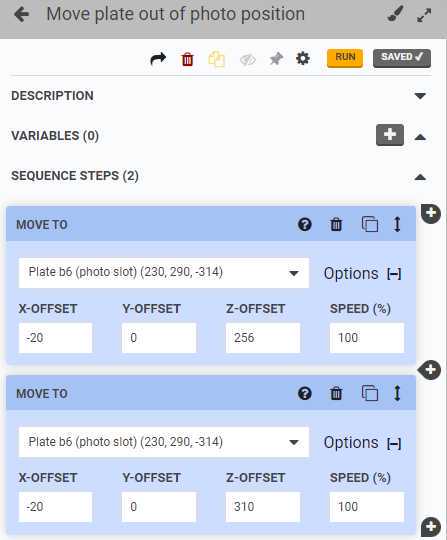Open help for the first MOVE TO step

click(x=304, y=225)
